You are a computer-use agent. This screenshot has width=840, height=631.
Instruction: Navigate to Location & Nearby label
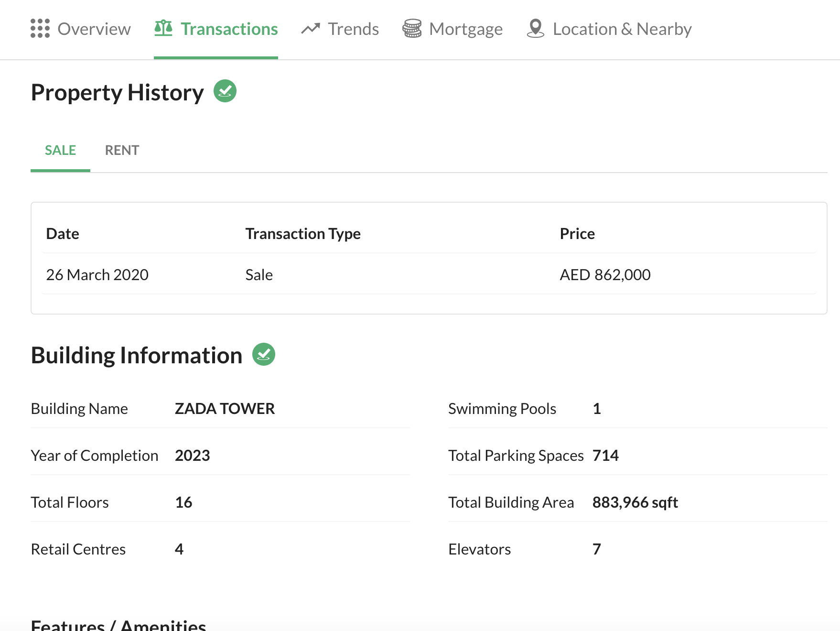click(x=622, y=29)
